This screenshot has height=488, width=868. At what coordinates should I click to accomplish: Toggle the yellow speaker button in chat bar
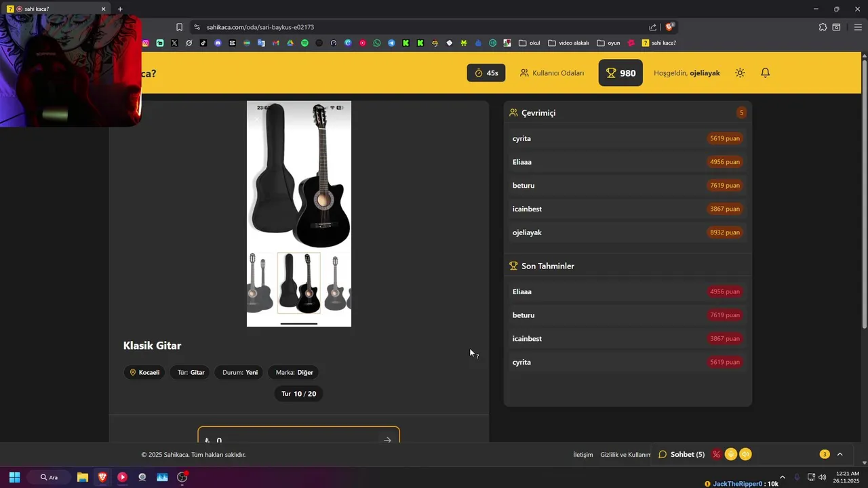745,454
